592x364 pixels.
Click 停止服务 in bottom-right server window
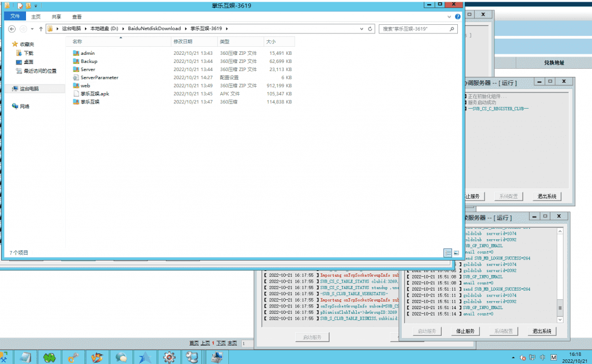click(465, 331)
